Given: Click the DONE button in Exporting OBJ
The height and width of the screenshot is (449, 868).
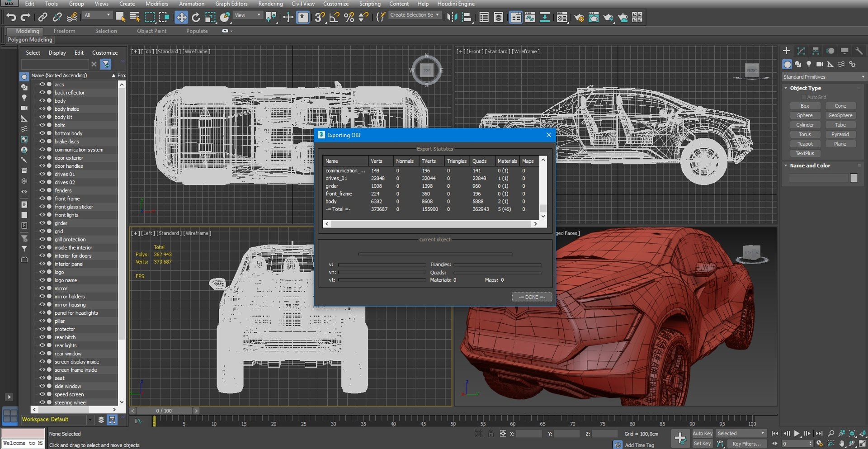Looking at the screenshot, I should 532,297.
